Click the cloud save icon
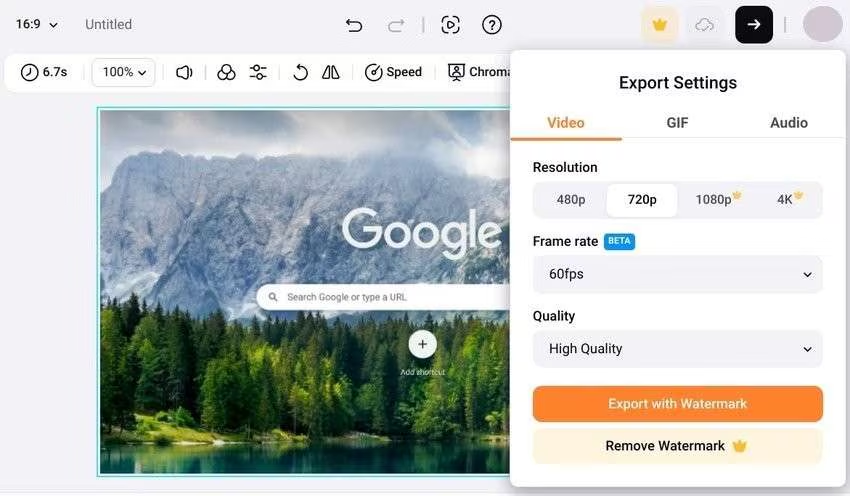 pyautogui.click(x=704, y=25)
